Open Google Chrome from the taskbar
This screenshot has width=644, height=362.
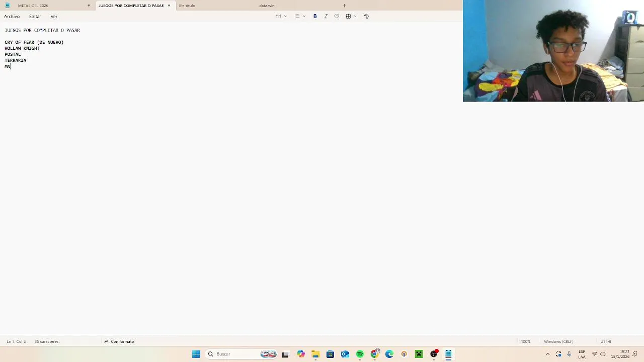(375, 354)
